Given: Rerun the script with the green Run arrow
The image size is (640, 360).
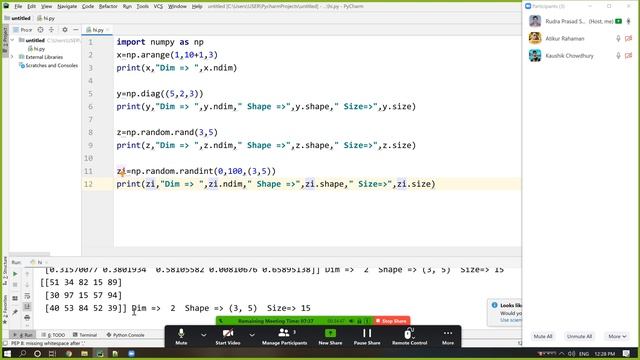Looking at the screenshot, I should [15, 274].
